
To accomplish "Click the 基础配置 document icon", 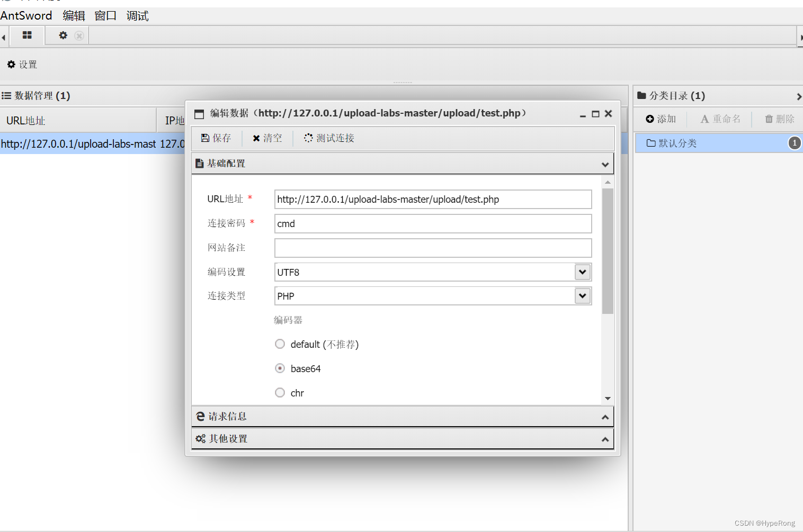I will (x=200, y=164).
